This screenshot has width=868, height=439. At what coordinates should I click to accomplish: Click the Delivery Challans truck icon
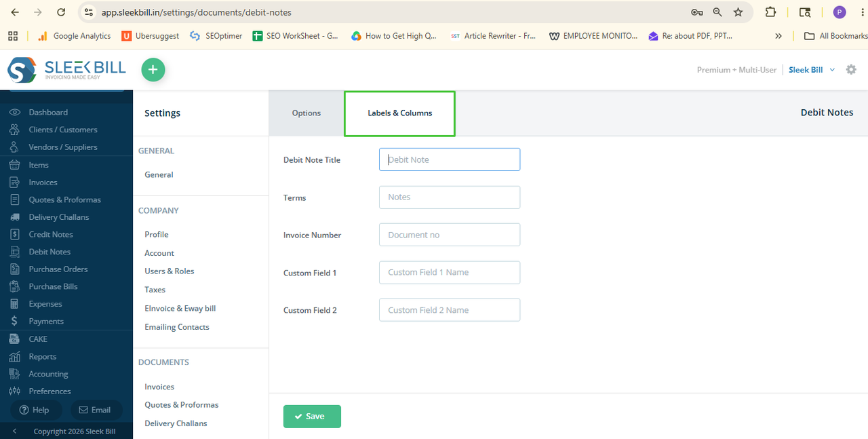[x=15, y=217]
